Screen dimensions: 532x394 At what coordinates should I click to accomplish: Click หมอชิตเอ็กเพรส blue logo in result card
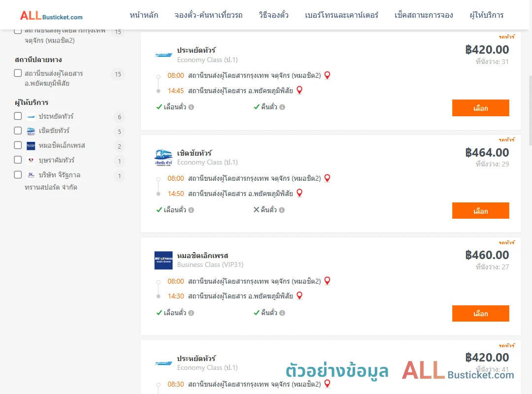(164, 261)
